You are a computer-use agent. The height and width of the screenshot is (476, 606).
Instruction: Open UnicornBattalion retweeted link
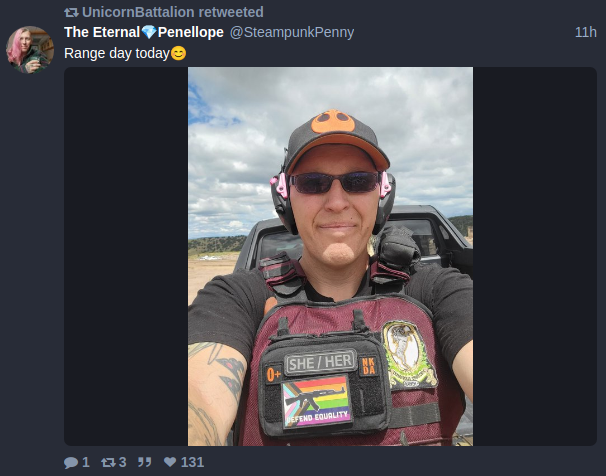coord(173,12)
